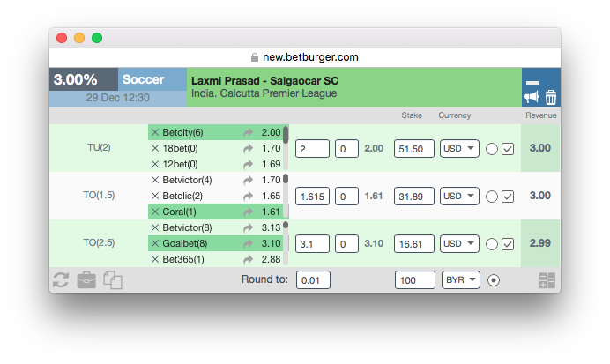The height and width of the screenshot is (364, 610).
Task: Open the USD currency dropdown for TU(2)
Action: [459, 149]
